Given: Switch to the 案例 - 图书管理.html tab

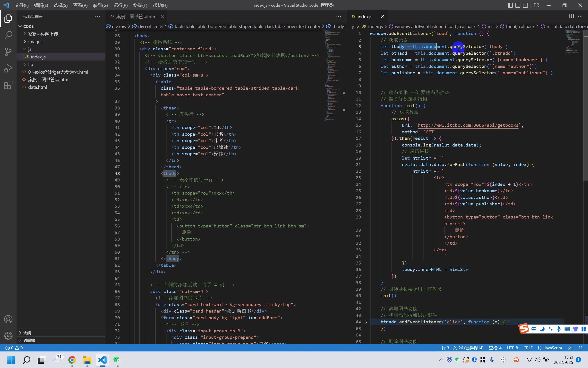Looking at the screenshot, I should click(x=137, y=16).
